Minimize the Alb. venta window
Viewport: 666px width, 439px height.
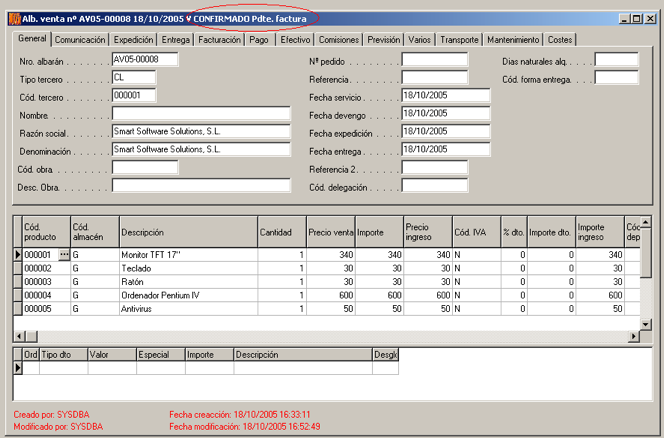[x=623, y=18]
